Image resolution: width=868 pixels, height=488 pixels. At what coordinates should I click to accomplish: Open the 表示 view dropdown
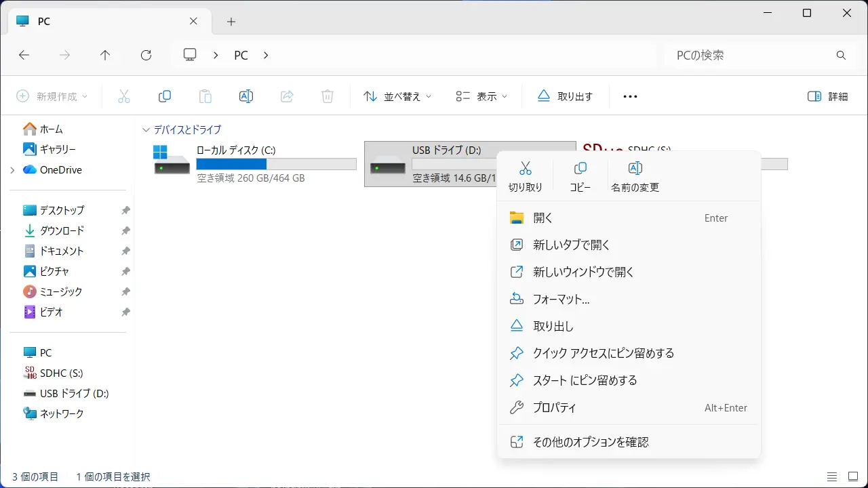[481, 96]
